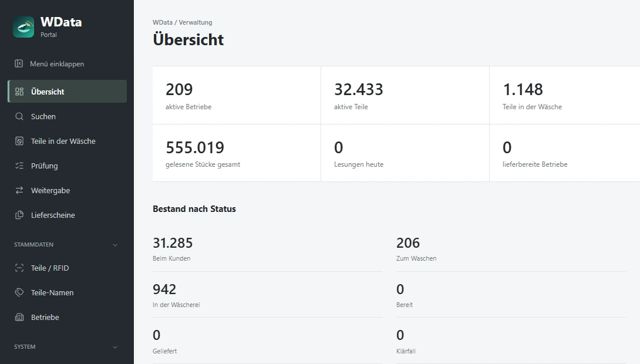Click the Übersicht dashboard grid icon

point(19,92)
